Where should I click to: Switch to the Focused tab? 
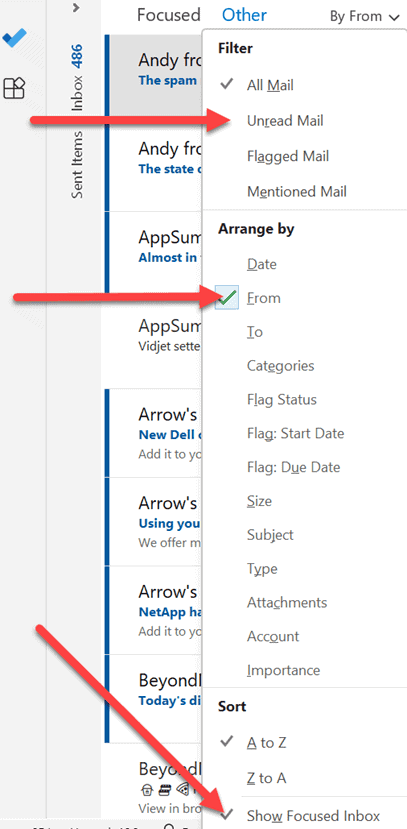click(169, 15)
